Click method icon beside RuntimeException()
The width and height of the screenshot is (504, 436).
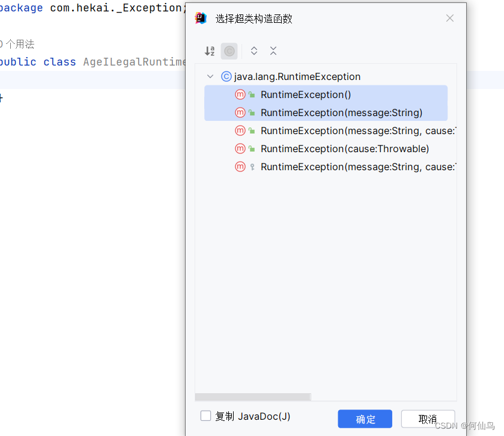tap(240, 94)
